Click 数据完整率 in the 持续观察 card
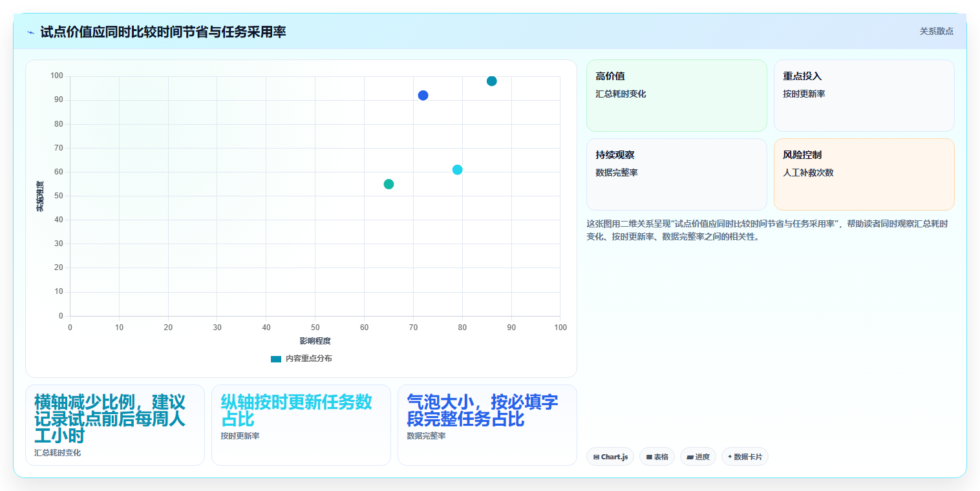The height and width of the screenshot is (491, 980). tap(617, 172)
